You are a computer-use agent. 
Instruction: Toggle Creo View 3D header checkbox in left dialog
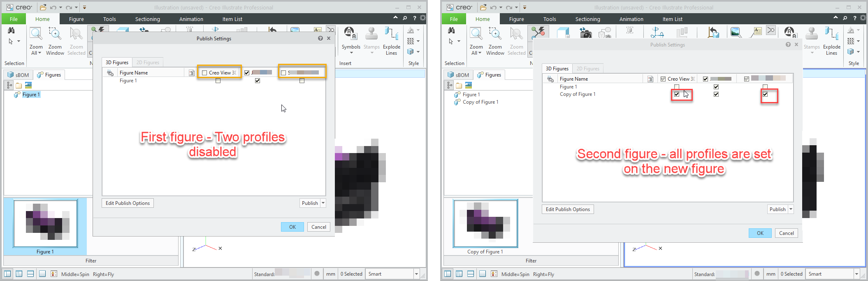click(204, 73)
